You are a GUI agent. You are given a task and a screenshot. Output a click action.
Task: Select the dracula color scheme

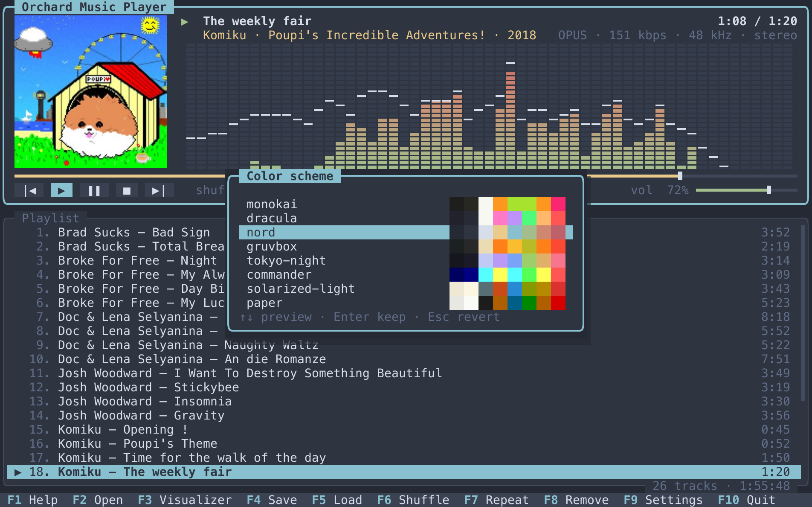click(x=406, y=218)
